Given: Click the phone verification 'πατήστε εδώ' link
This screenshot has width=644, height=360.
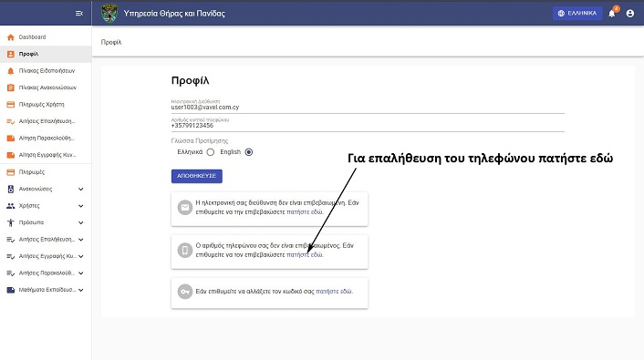Looking at the screenshot, I should [x=305, y=255].
